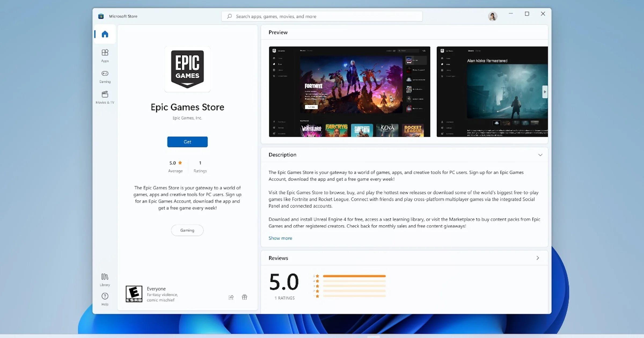This screenshot has width=644, height=338.
Task: Click Get to install Epic Games Store
Action: pyautogui.click(x=187, y=142)
